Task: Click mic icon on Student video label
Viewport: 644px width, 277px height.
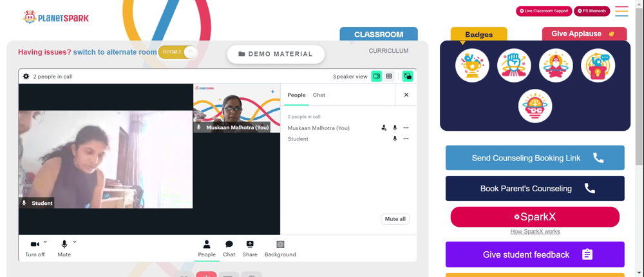Action: [x=24, y=203]
